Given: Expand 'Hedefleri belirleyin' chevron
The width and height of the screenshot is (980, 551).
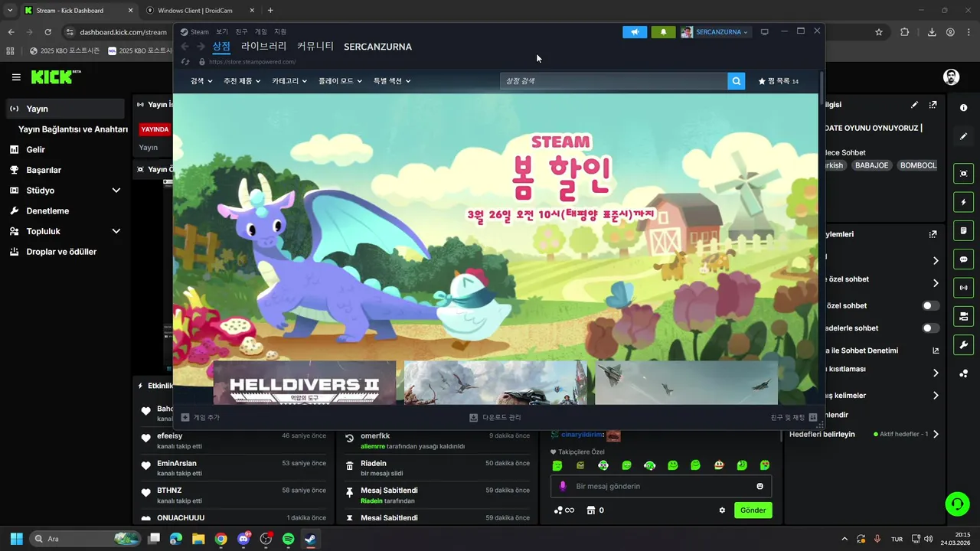Looking at the screenshot, I should [x=936, y=435].
